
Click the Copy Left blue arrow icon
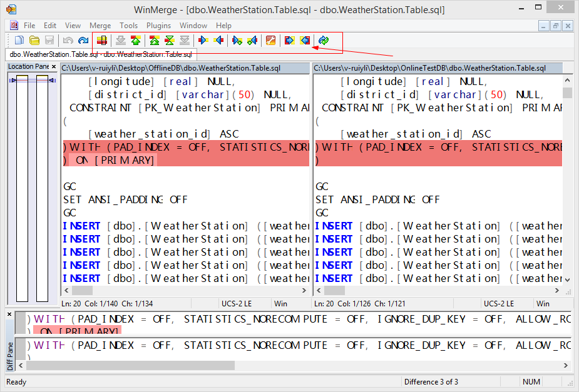218,41
